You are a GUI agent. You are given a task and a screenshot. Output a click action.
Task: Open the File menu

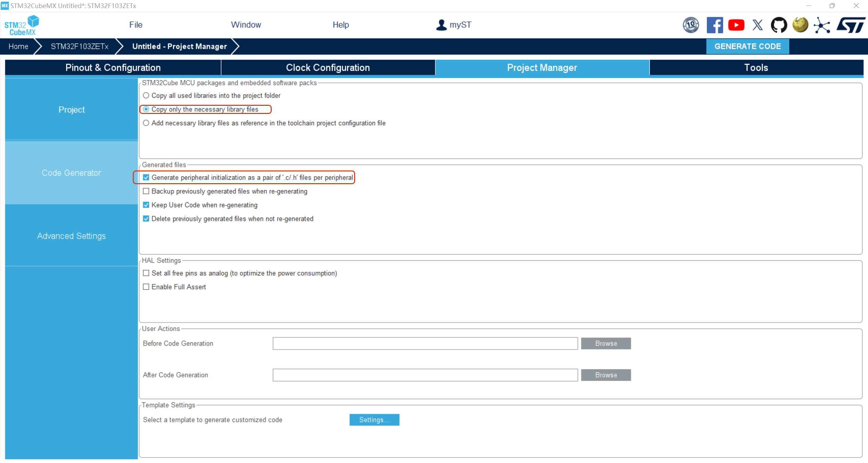(x=136, y=25)
